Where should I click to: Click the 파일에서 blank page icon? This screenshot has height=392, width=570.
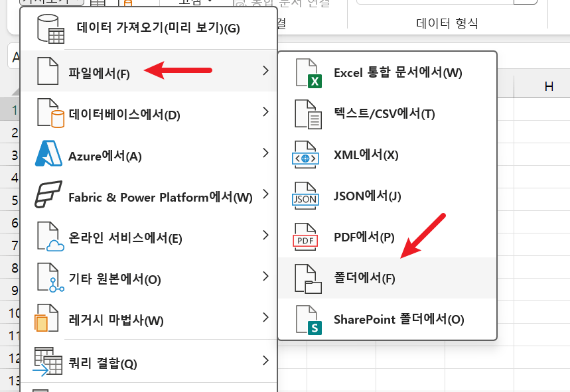tap(48, 71)
